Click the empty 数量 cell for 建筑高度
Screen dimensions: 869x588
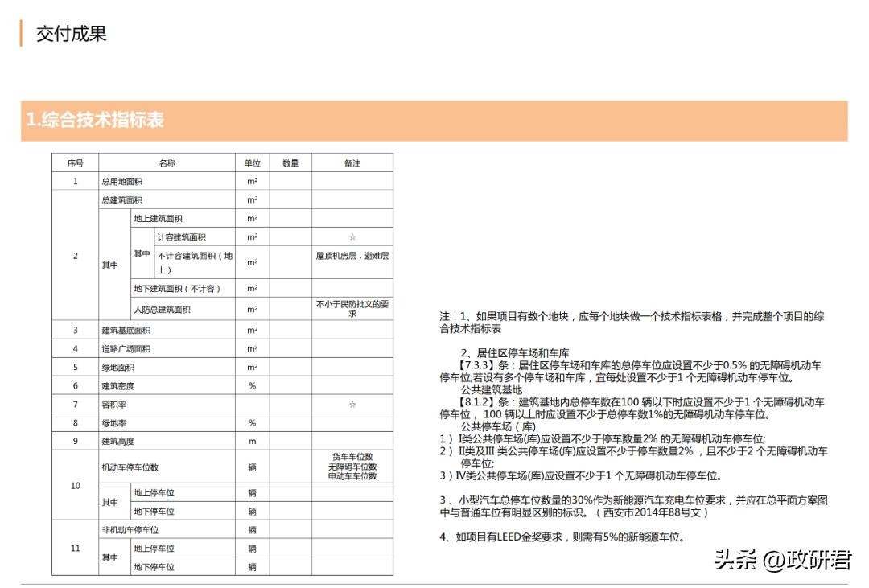point(290,442)
